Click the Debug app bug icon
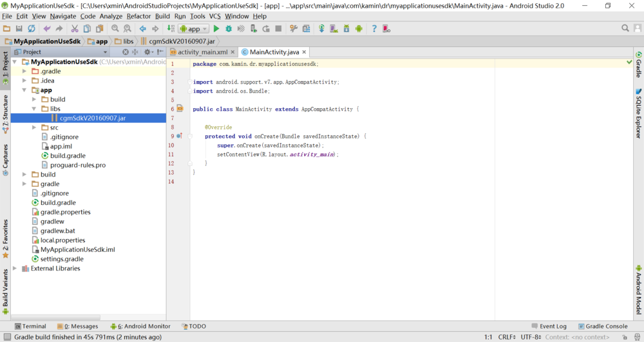 coord(229,29)
